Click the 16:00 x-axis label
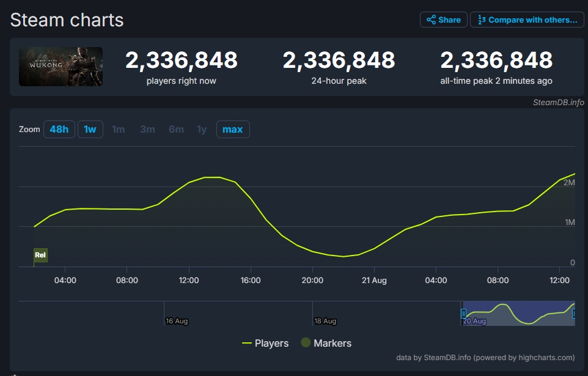This screenshot has height=376, width=588. (x=251, y=280)
